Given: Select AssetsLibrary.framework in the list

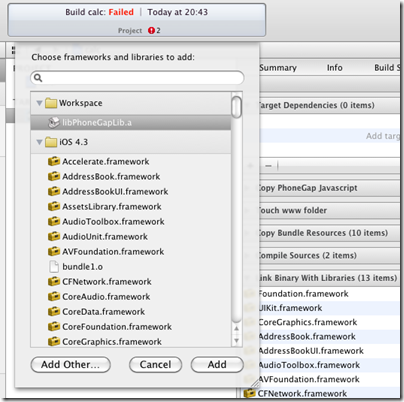Looking at the screenshot, I should click(x=131, y=206).
